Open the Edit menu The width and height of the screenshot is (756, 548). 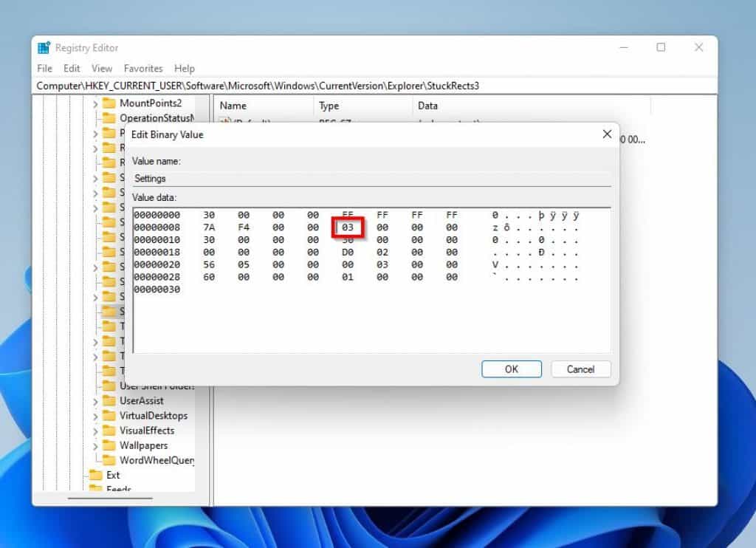point(72,69)
